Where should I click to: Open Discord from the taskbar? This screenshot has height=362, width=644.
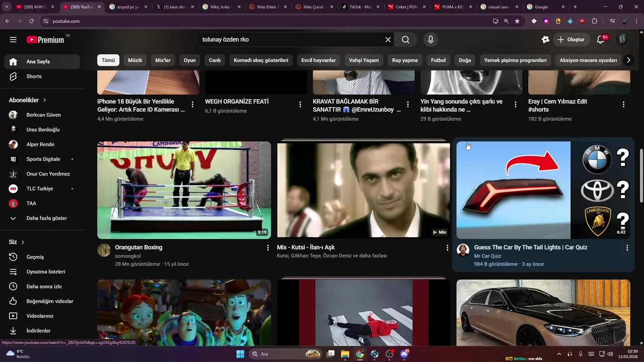(405, 354)
